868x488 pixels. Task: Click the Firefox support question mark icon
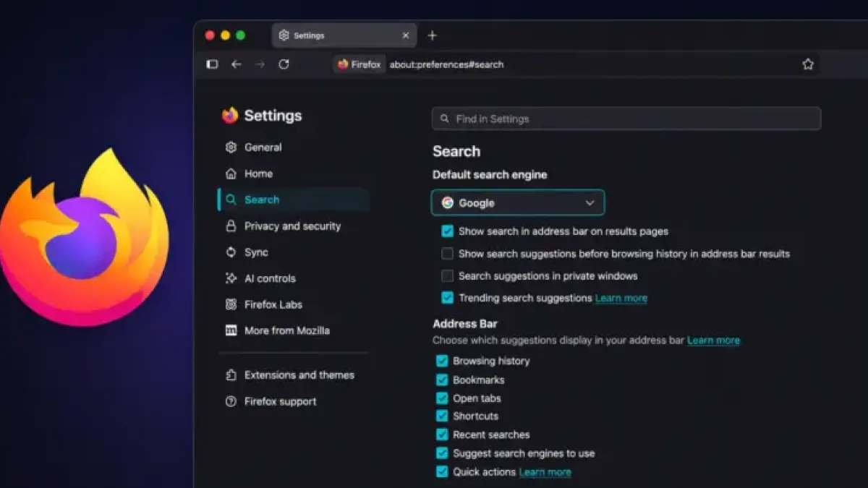pos(231,401)
